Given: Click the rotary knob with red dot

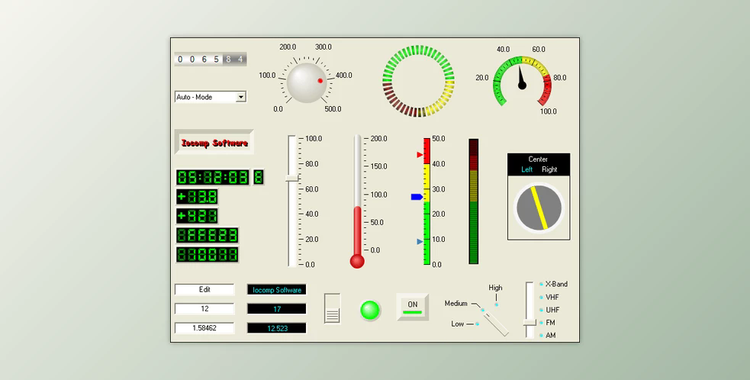Looking at the screenshot, I should (x=307, y=82).
